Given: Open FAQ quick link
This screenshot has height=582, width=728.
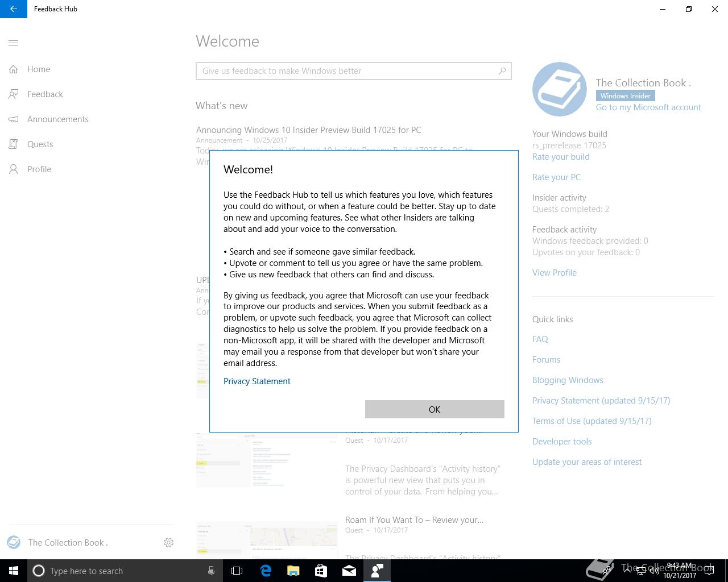Looking at the screenshot, I should click(x=540, y=339).
